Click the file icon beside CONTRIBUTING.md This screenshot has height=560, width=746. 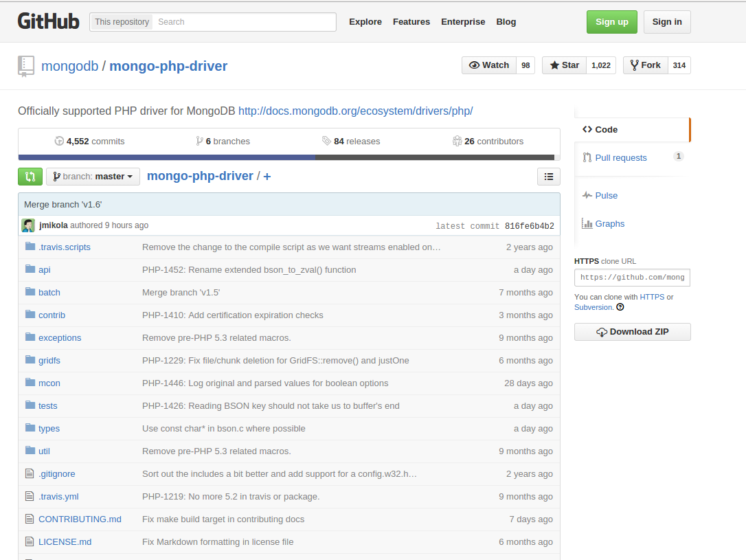pos(30,519)
